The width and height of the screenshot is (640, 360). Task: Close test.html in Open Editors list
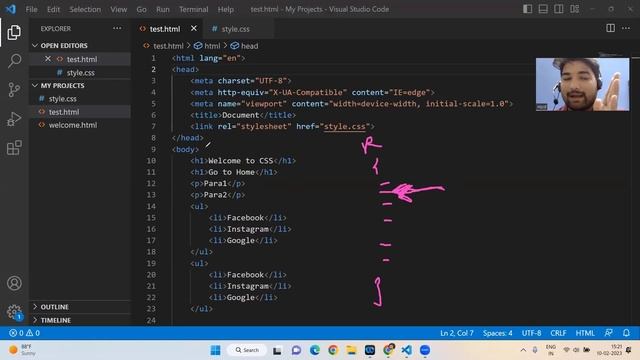click(x=48, y=59)
